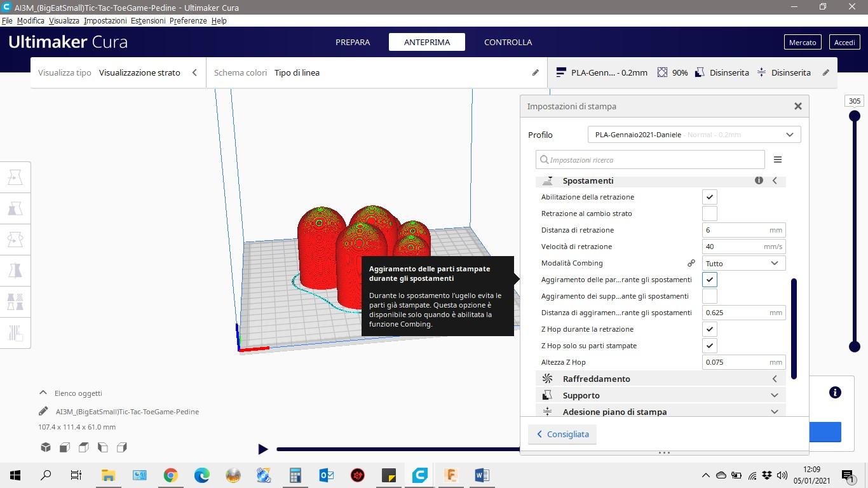This screenshot has height=488, width=868.
Task: Click the 3D view cube icon
Action: [46, 447]
